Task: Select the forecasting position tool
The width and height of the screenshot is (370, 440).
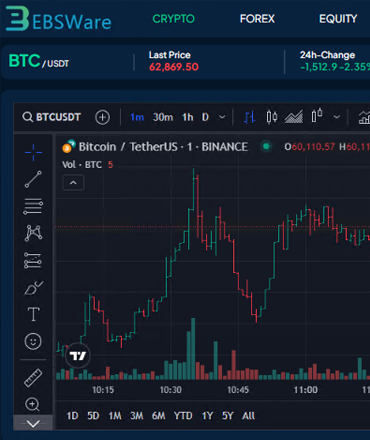Action: [33, 260]
